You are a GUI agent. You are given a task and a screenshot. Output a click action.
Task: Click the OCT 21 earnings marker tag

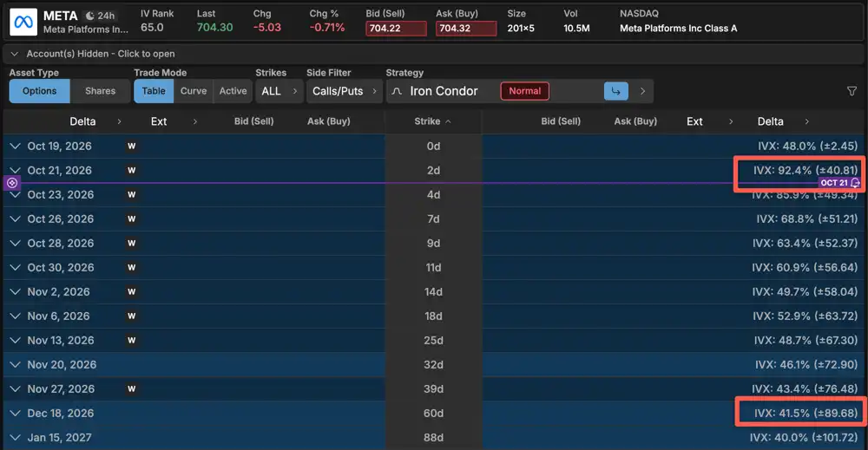coord(839,182)
